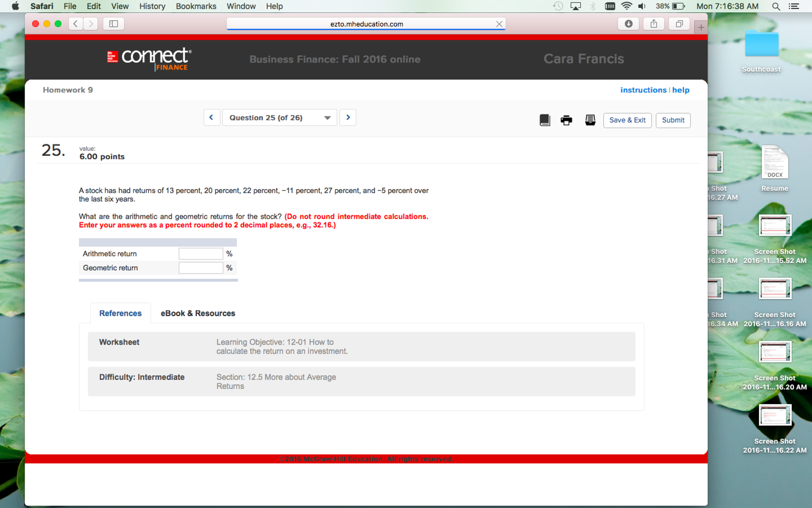Click the eBook & Resources tab
The height and width of the screenshot is (508, 812).
(198, 313)
